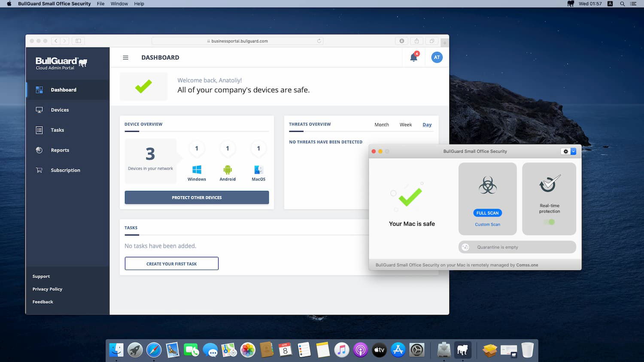Click the Android devices icon
The height and width of the screenshot is (362, 644).
point(228,170)
